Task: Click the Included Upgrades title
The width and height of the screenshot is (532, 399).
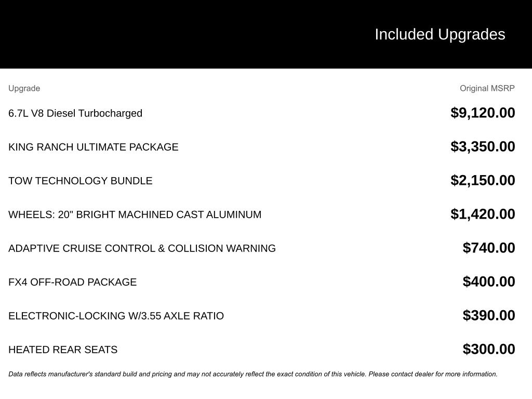Action: pos(440,34)
